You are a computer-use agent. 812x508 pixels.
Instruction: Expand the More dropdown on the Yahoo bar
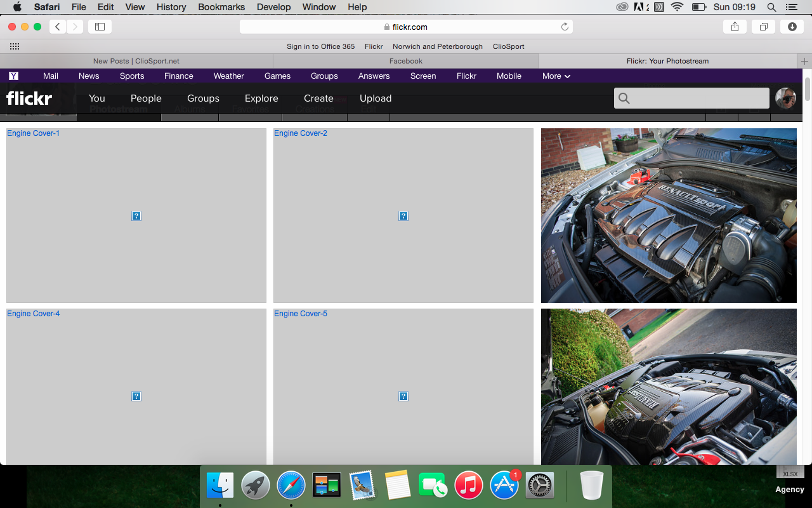pos(555,76)
